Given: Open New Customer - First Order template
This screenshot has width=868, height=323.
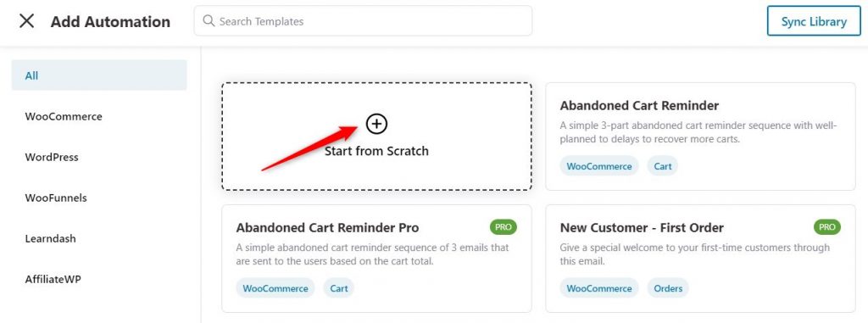Looking at the screenshot, I should coord(700,259).
